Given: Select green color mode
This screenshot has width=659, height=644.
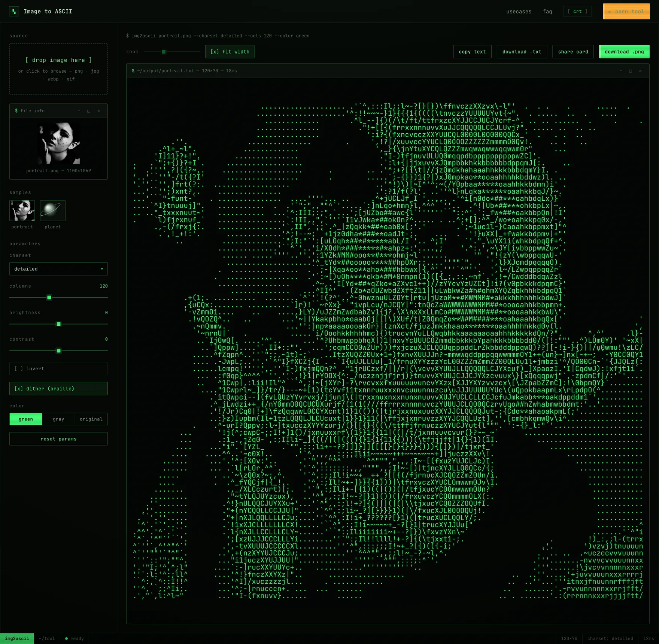Looking at the screenshot, I should [26, 419].
